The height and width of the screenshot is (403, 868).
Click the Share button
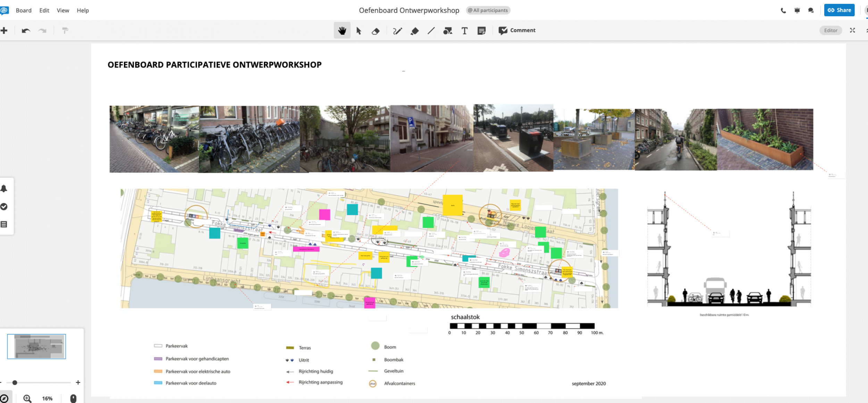[839, 10]
